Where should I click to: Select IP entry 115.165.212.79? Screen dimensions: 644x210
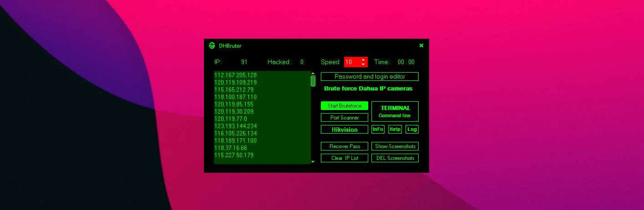[234, 90]
